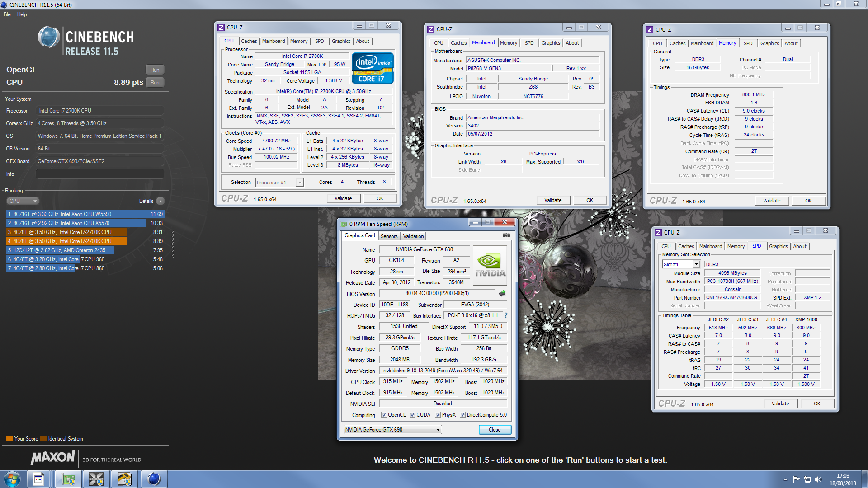
Task: Select ranking row i7-2700K scoring 8.91
Action: 85,232
